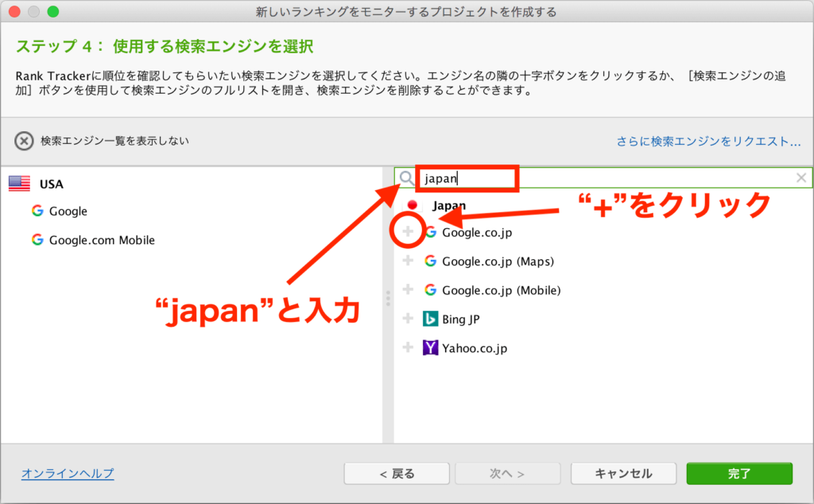Screen dimensions: 814x504
Task: Hide the search engine list via circled X
Action: 24,141
